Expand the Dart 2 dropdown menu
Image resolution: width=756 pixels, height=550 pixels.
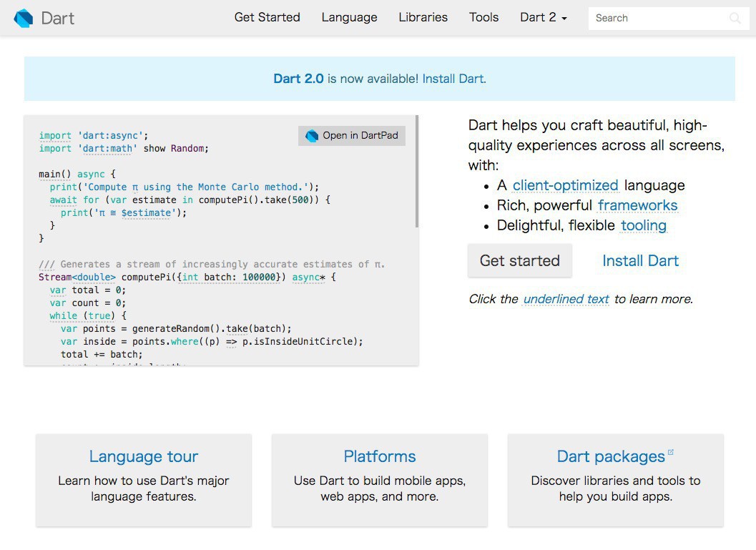click(543, 18)
